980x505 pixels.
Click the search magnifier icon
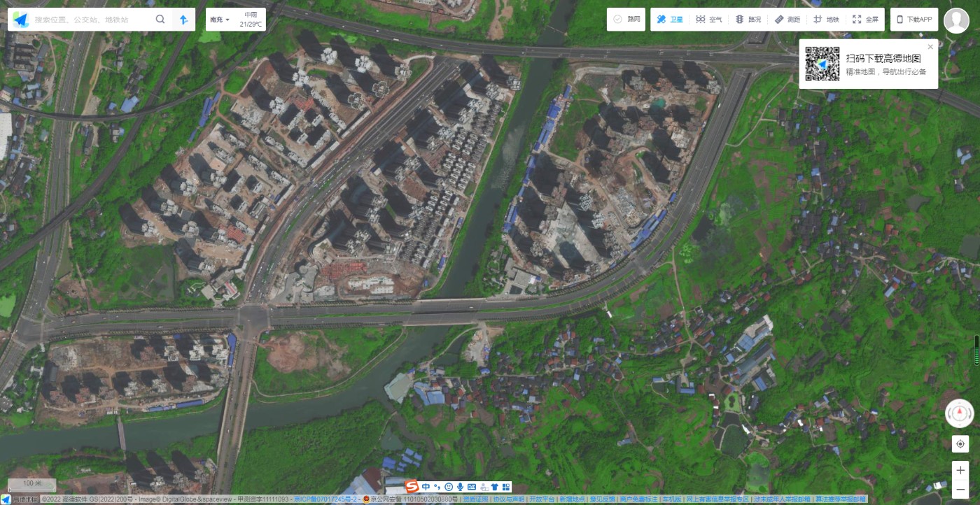click(160, 20)
